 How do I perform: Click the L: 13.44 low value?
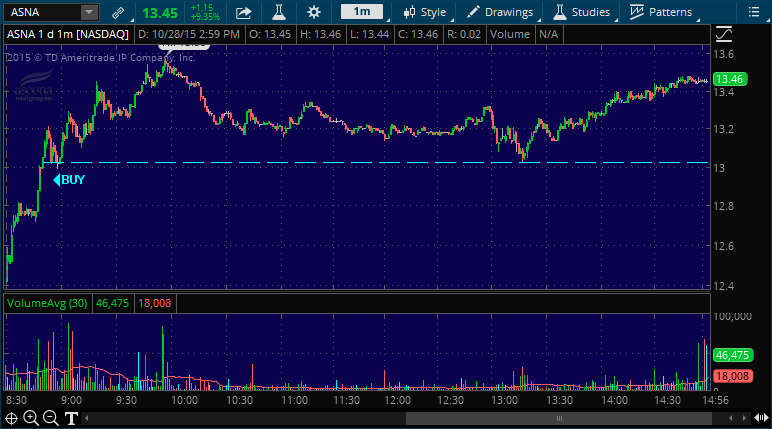369,34
